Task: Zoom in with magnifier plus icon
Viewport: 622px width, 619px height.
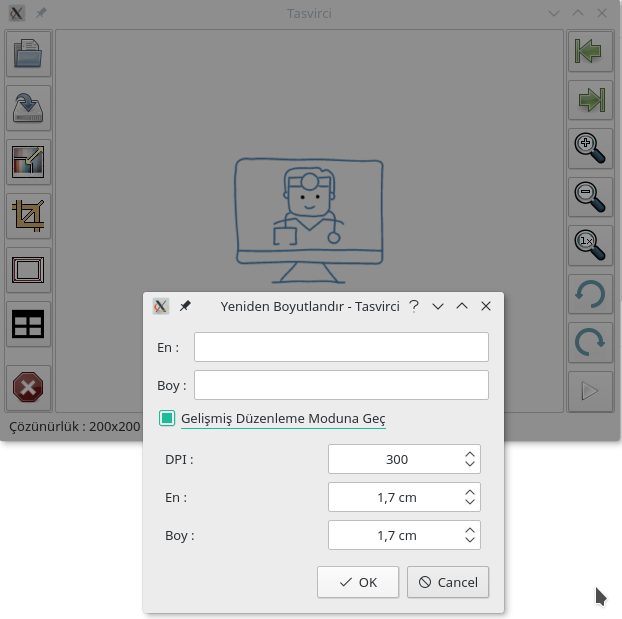Action: click(590, 148)
